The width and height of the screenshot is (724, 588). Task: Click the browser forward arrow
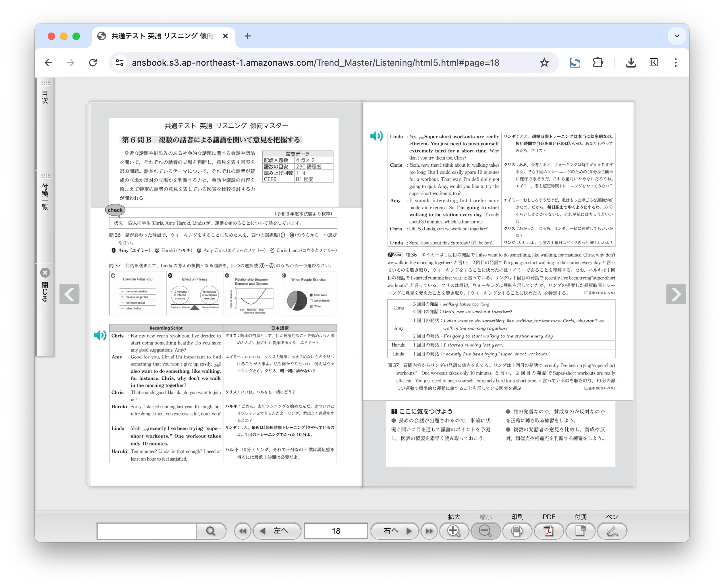tap(70, 63)
